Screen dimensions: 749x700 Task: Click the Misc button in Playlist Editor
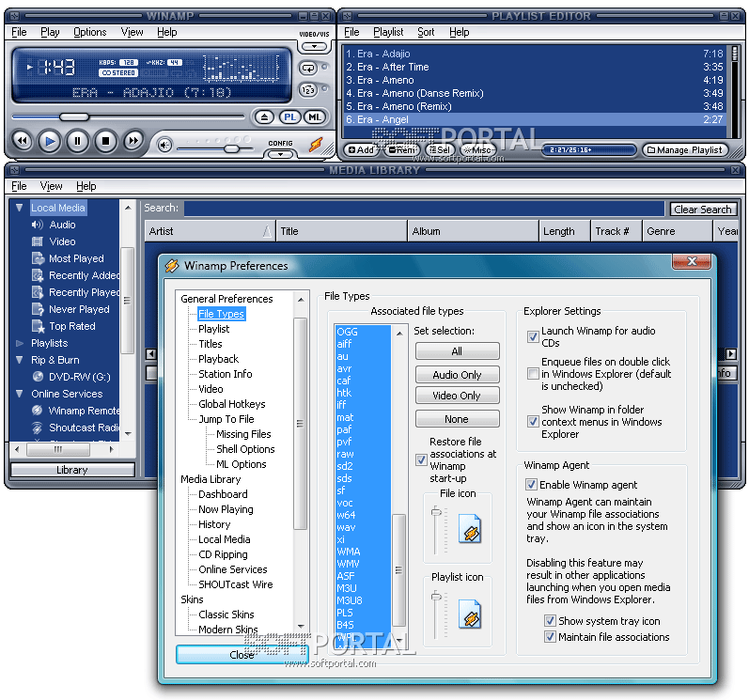477,150
